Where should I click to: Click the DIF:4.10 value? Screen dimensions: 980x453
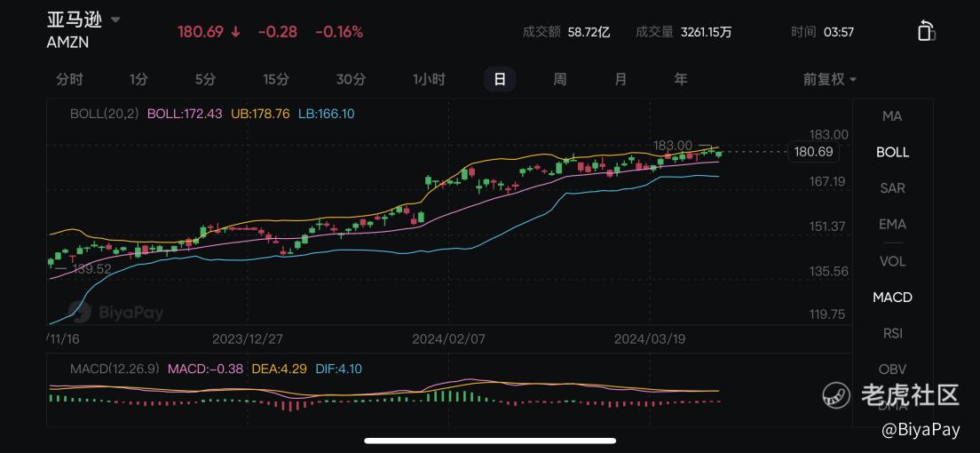338,369
